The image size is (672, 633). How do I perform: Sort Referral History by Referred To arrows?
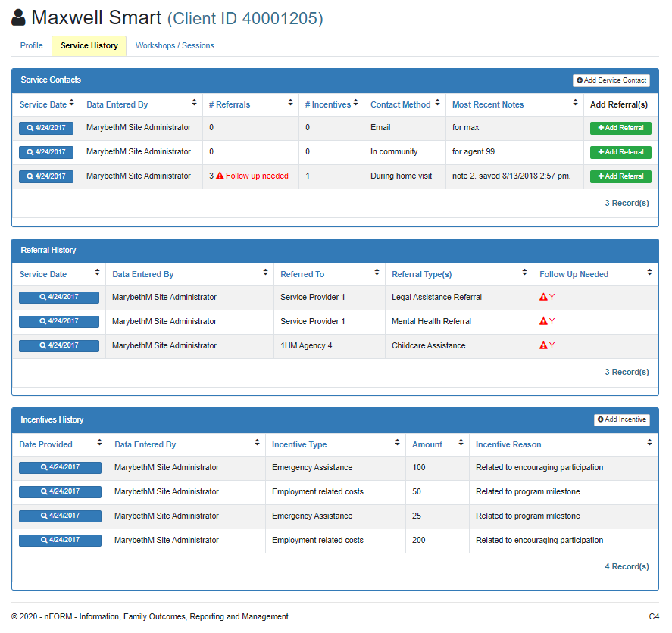[377, 273]
